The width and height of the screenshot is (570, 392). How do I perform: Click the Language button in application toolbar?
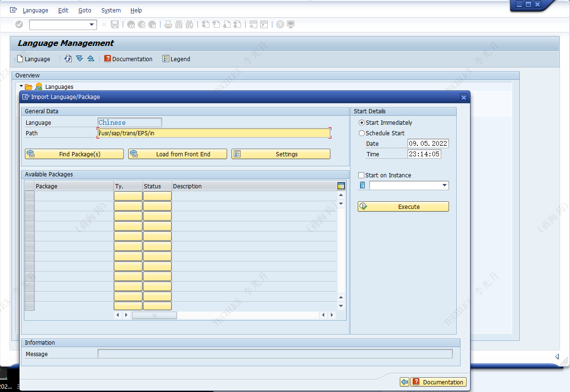point(34,59)
